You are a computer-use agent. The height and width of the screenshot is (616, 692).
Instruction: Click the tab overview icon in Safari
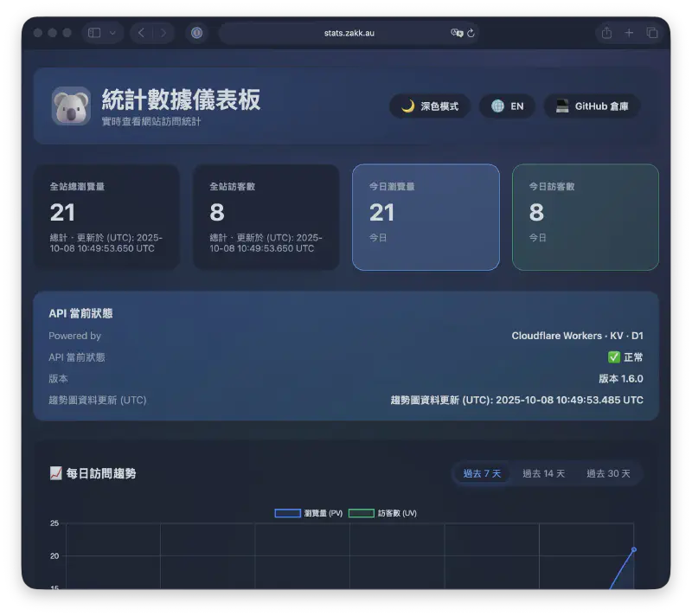point(652,32)
